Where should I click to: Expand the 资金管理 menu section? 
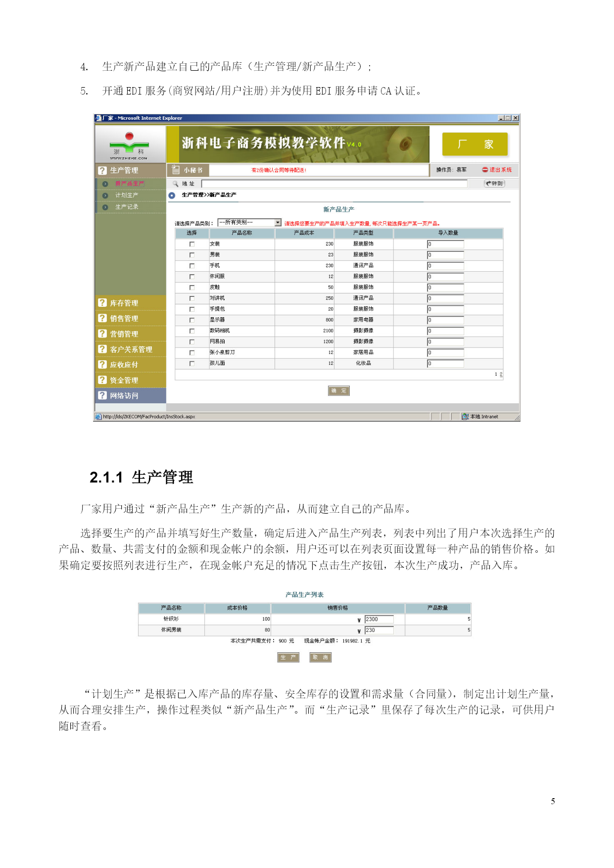(131, 380)
